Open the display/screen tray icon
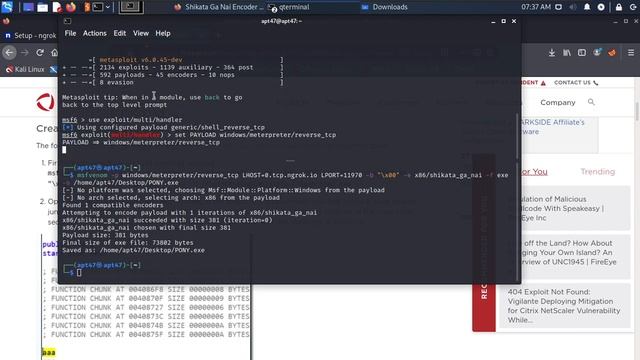Viewport: 640px width, 360px height. (558, 7)
